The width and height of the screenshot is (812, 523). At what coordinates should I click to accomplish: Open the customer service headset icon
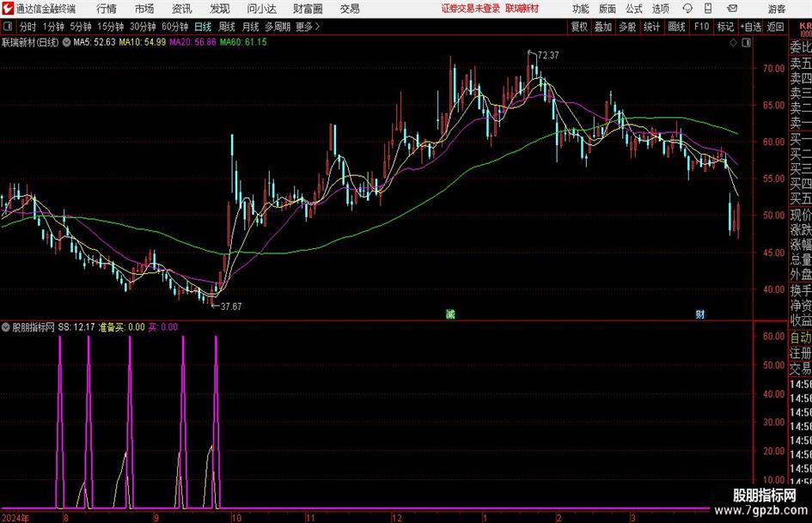687,9
